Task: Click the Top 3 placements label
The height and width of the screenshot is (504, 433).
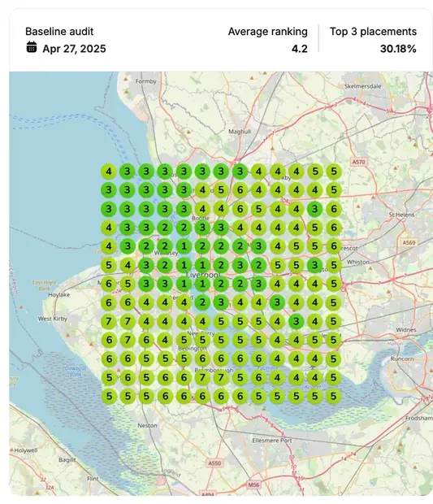Action: pyautogui.click(x=373, y=32)
